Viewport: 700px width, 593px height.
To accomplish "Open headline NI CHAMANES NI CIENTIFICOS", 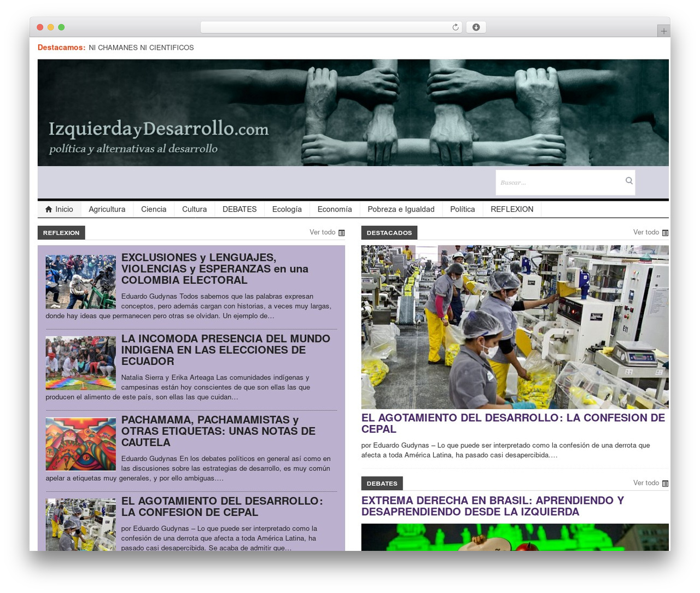I will click(x=141, y=48).
